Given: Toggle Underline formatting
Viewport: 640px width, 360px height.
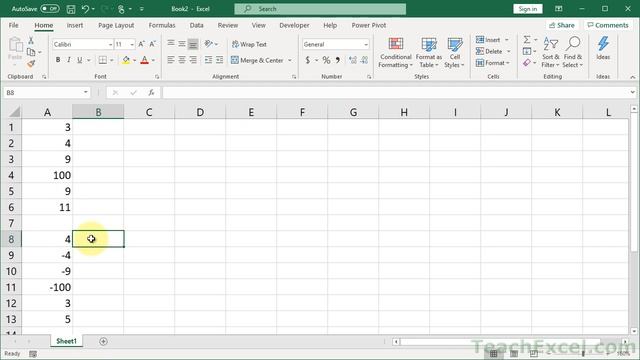Looking at the screenshot, I should [x=80, y=60].
